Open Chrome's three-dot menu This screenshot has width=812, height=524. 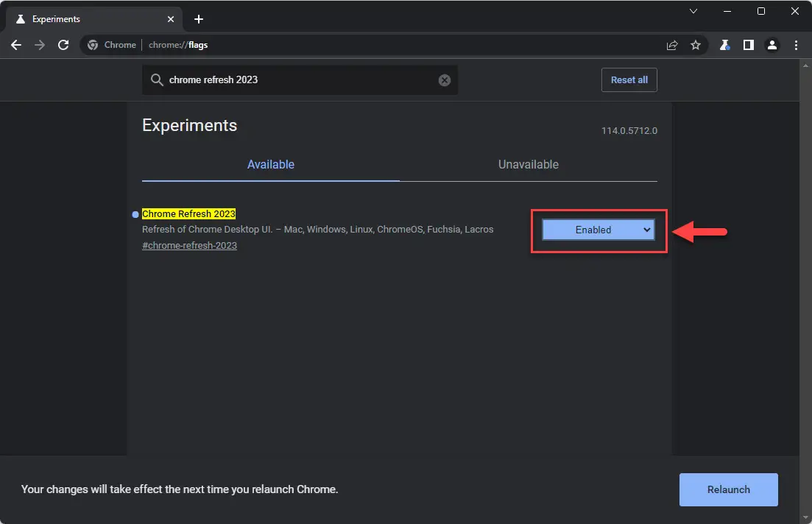pyautogui.click(x=796, y=45)
